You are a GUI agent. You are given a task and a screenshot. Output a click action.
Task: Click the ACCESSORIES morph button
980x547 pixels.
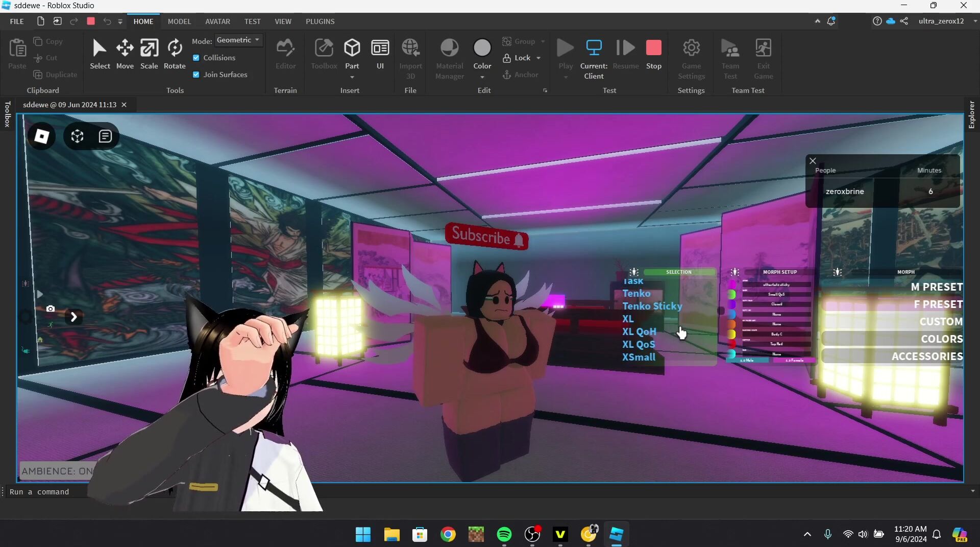coord(926,356)
